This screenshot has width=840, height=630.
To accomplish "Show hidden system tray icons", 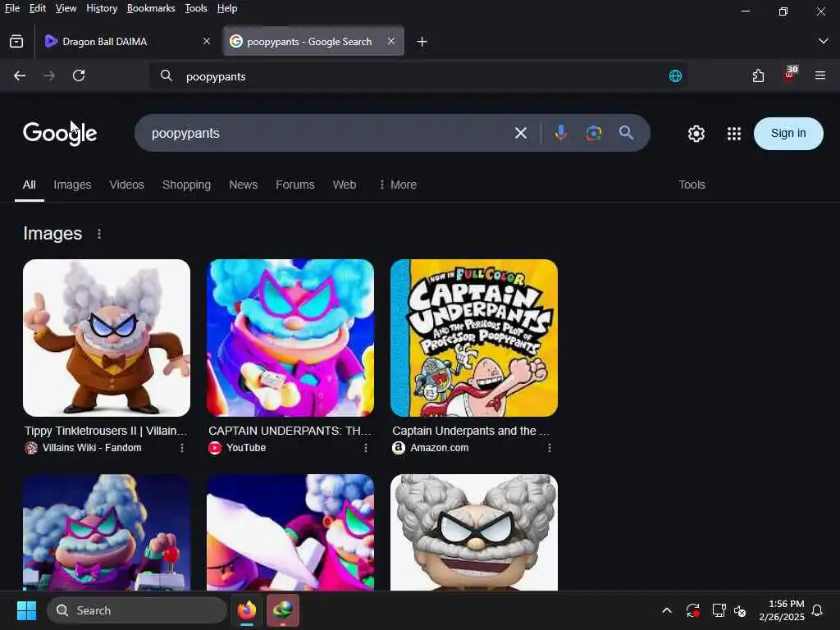I will 667,610.
